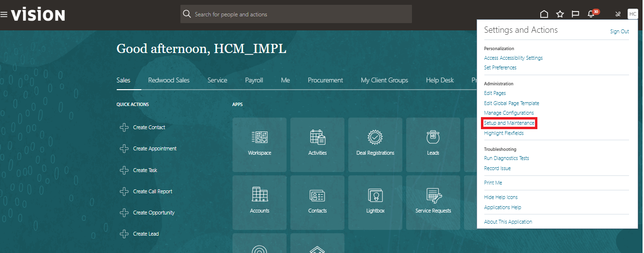Open the Accounts app tile
The height and width of the screenshot is (253, 644).
[260, 202]
